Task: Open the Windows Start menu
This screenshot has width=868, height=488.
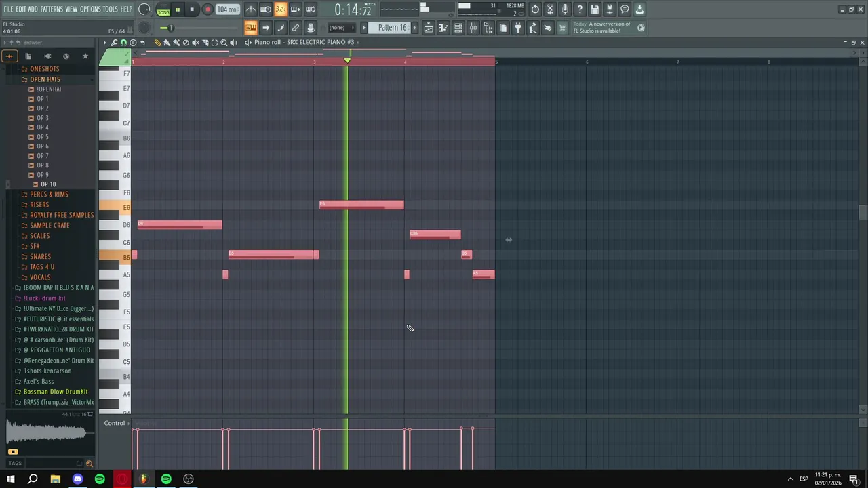Action: (x=10, y=479)
